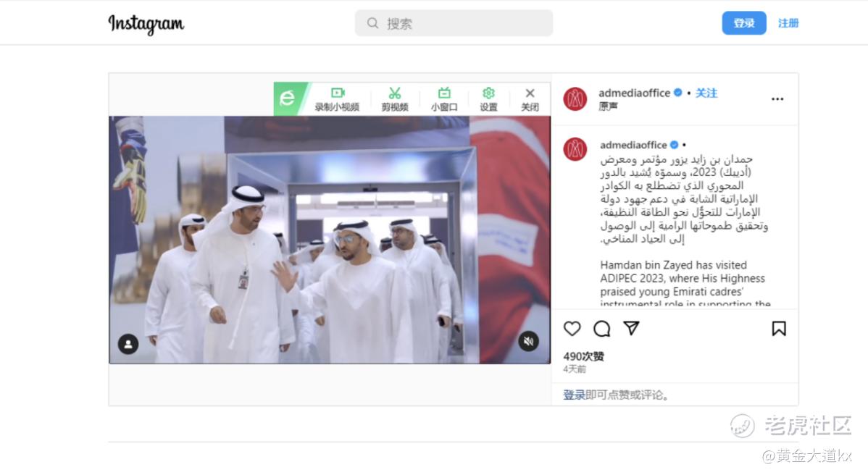Share the post via paper plane icon

coord(632,328)
